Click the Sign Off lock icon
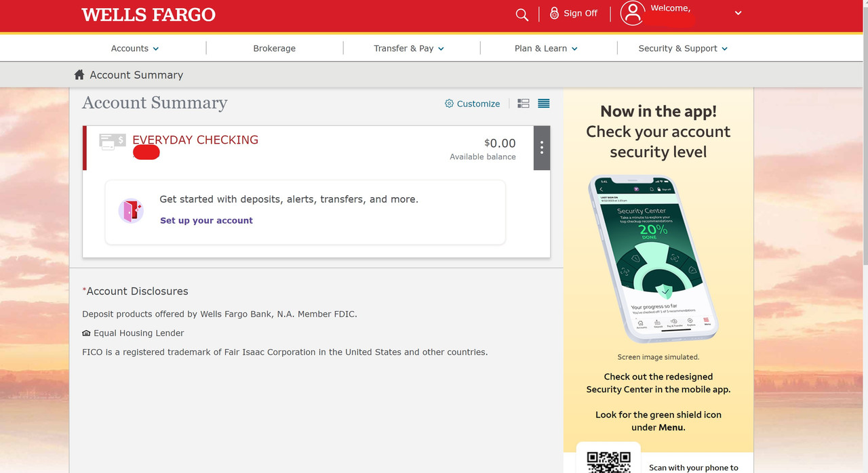The height and width of the screenshot is (473, 868). (554, 14)
